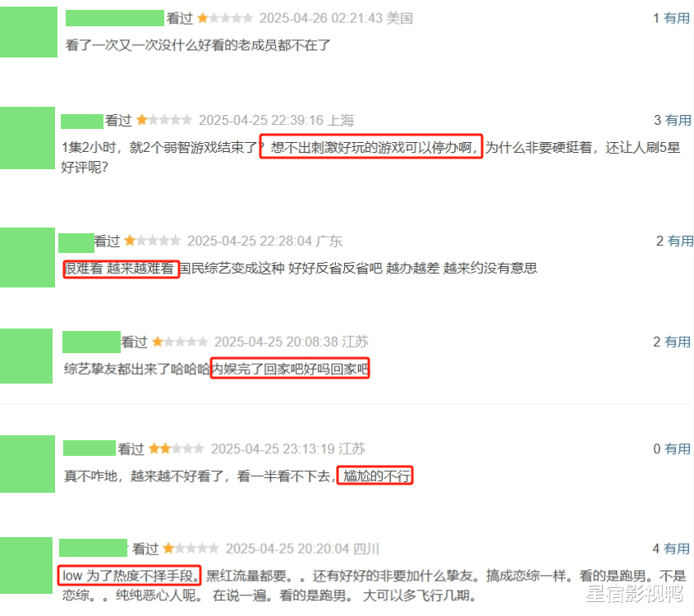Click the star rating of the 四川 review
The image size is (694, 616).
[191, 549]
